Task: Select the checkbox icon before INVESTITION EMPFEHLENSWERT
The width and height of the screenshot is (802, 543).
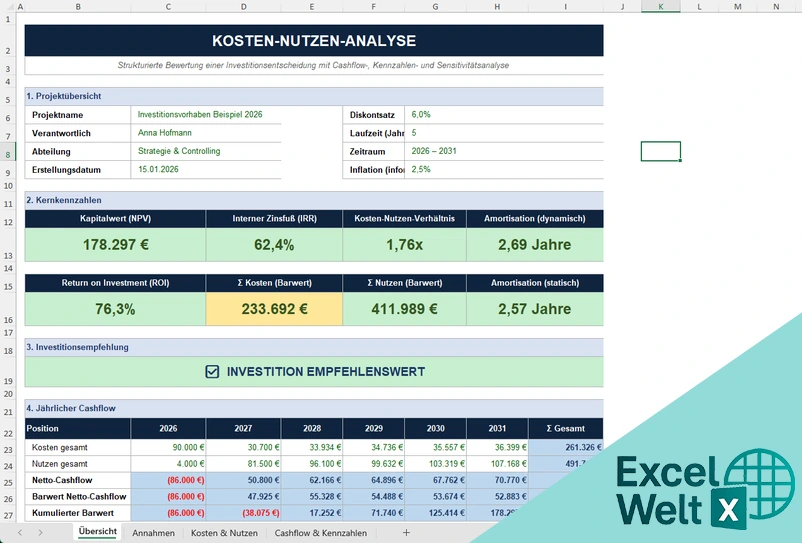Action: pyautogui.click(x=212, y=372)
